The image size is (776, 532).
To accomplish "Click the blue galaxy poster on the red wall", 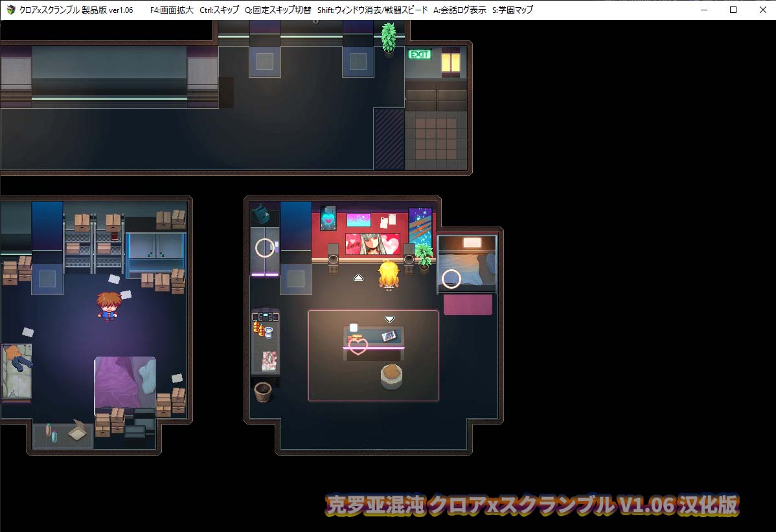I will point(420,227).
